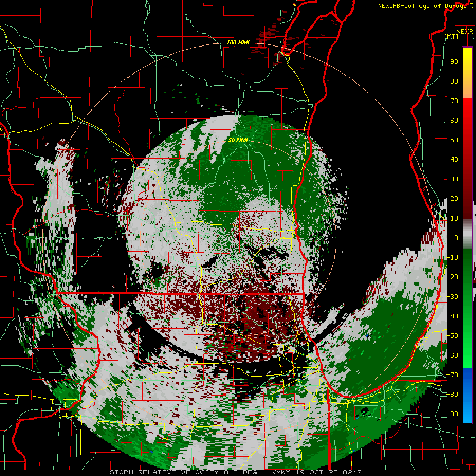This screenshot has width=476, height=476.
Task: Click the -40 knot scale label
Action: tap(452, 316)
